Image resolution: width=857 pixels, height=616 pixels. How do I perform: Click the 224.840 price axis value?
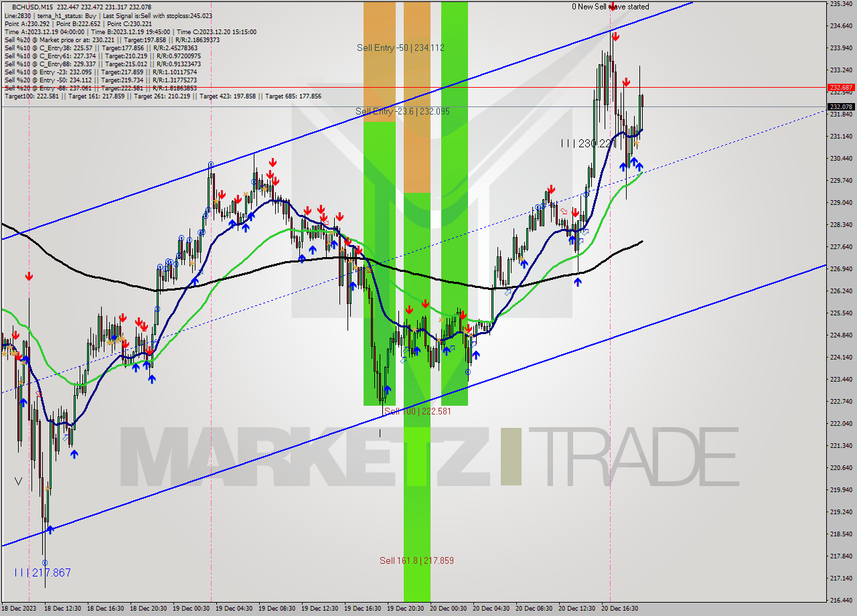[841, 335]
